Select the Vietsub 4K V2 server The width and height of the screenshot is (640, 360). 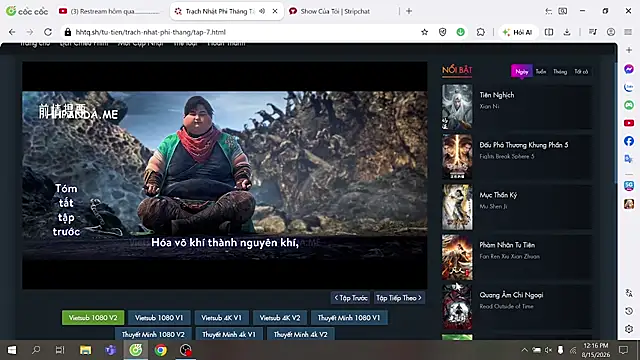(280, 318)
